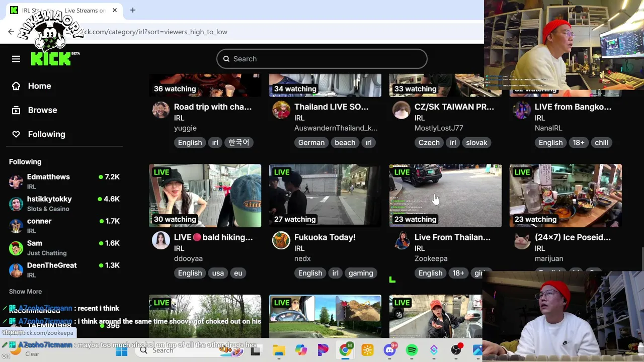Click Edmatthews avatar in Following list
Image resolution: width=644 pixels, height=362 pixels.
pos(16,181)
